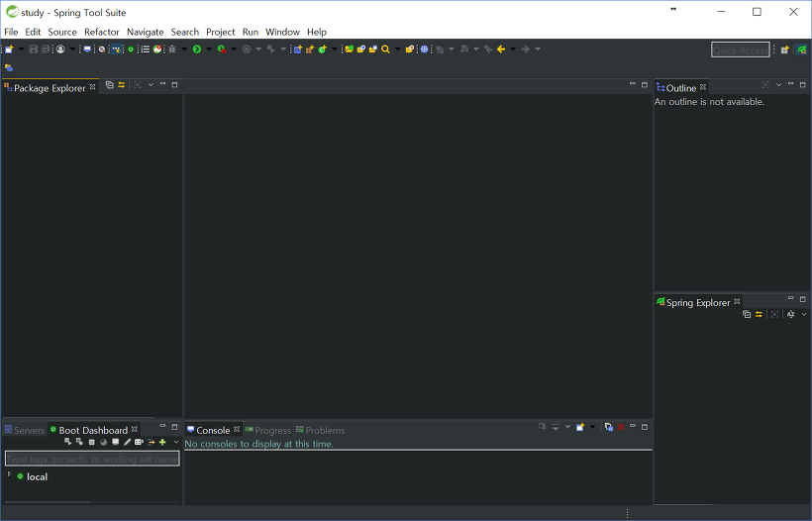
Task: Collapse all in Spring Explorer
Action: 747,314
